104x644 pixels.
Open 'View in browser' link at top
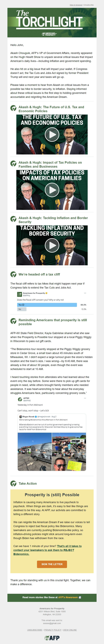pos(76,5)
